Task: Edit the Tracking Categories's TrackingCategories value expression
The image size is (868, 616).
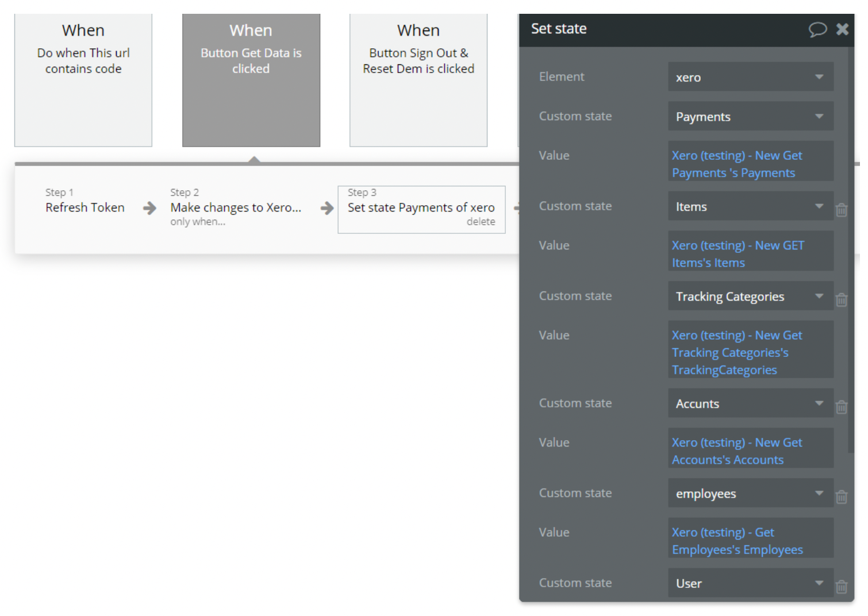Action: (x=751, y=350)
